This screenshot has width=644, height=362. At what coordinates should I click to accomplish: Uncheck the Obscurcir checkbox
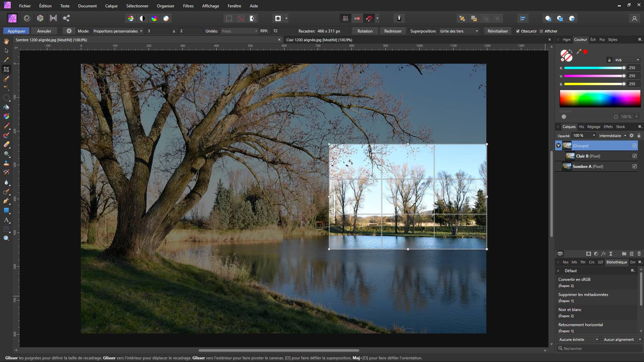[x=518, y=31]
